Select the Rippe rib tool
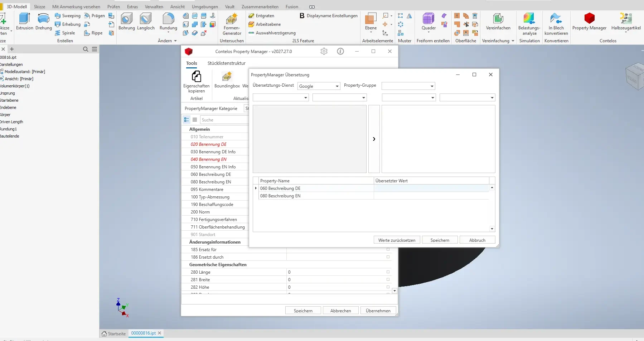The height and width of the screenshot is (341, 644). (x=93, y=33)
